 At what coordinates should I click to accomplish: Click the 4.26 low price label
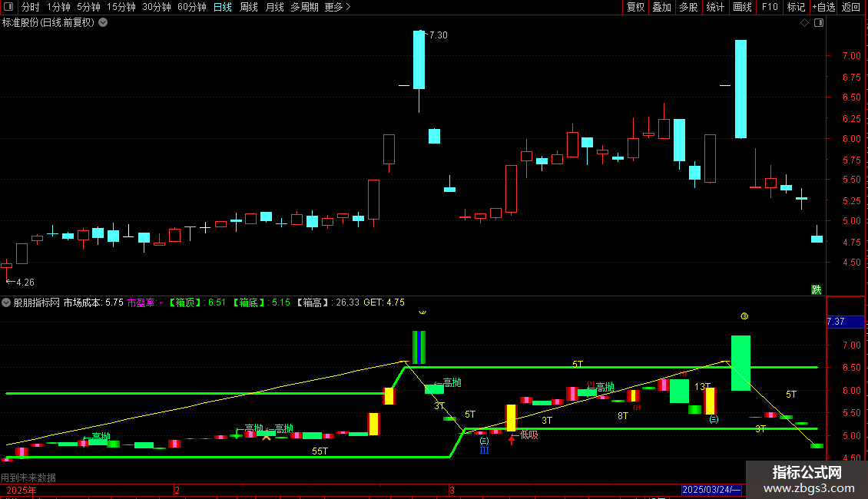25,283
